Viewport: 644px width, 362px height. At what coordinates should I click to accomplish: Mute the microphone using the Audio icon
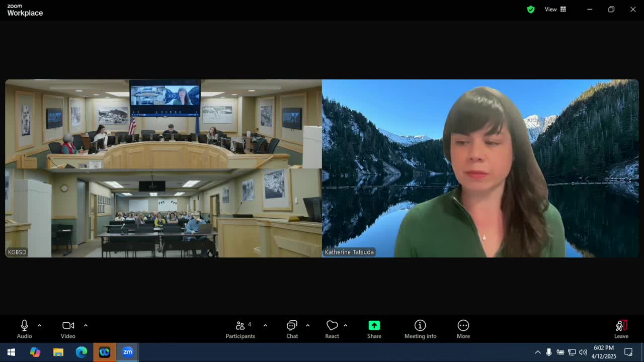pos(24,325)
